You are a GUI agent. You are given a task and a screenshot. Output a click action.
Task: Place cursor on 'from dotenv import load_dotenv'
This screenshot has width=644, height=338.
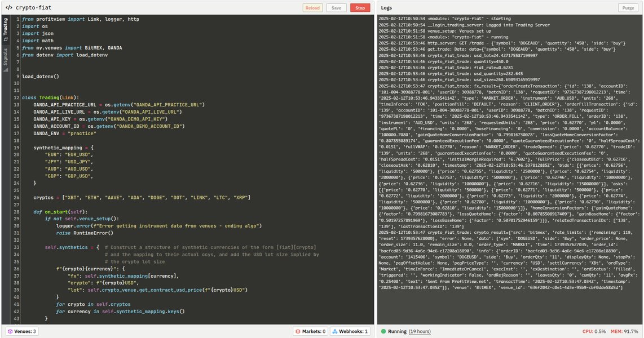(x=65, y=55)
